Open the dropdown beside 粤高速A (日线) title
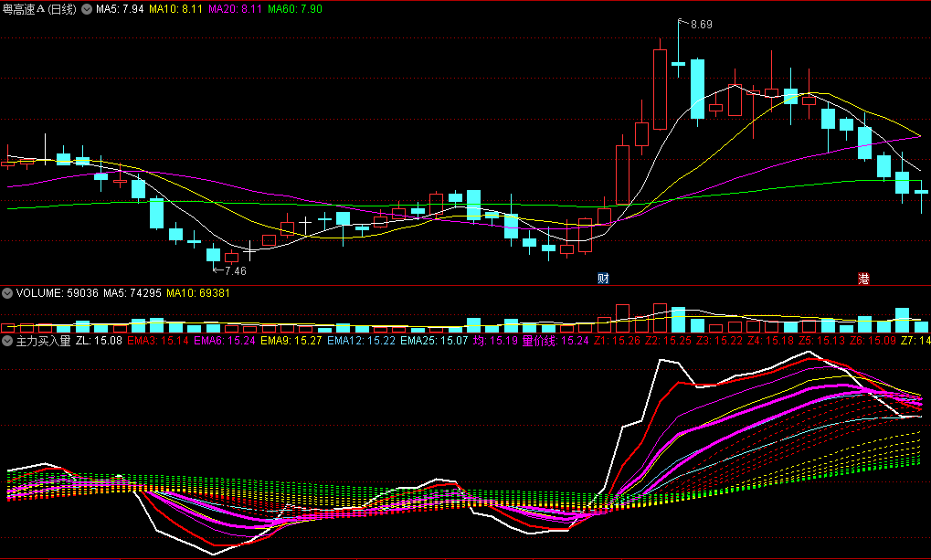The height and width of the screenshot is (560, 931). 87,9
